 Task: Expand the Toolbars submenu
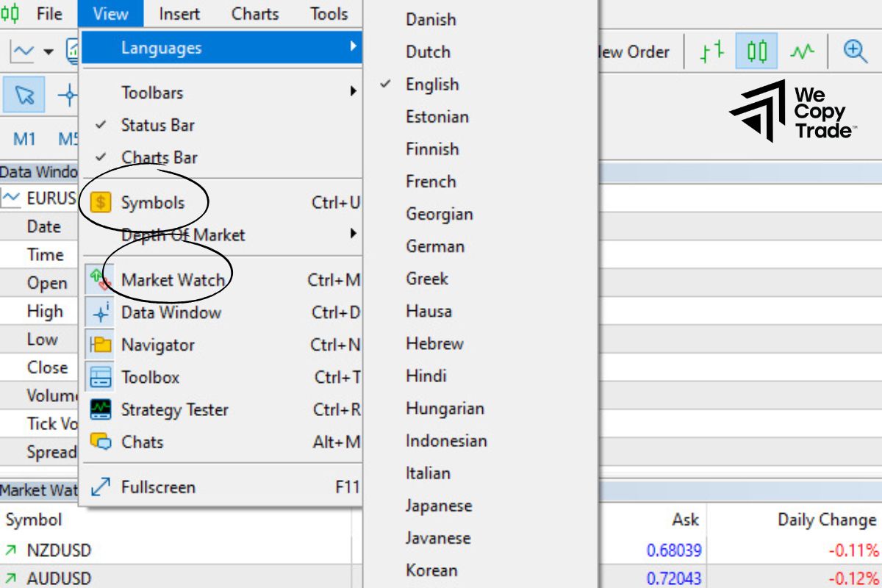[151, 93]
